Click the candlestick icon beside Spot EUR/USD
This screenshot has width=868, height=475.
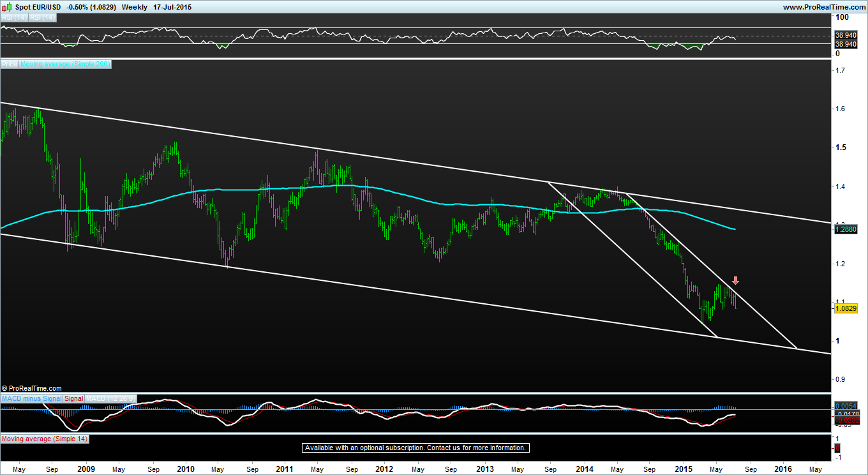click(7, 7)
